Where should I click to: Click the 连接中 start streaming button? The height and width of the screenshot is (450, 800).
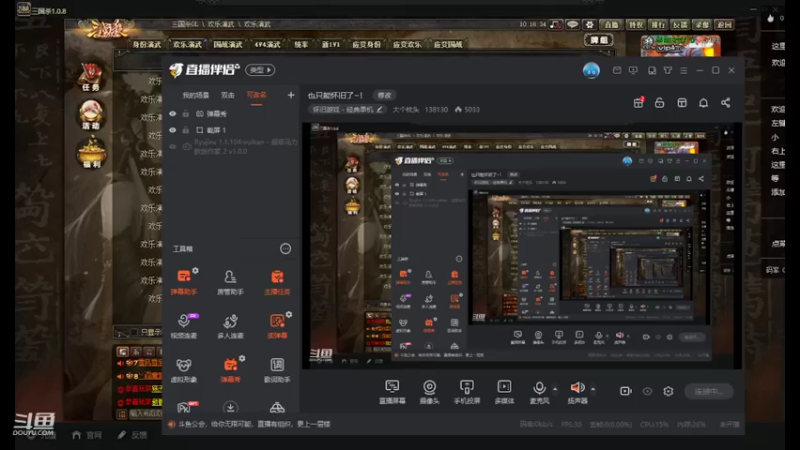coord(709,391)
